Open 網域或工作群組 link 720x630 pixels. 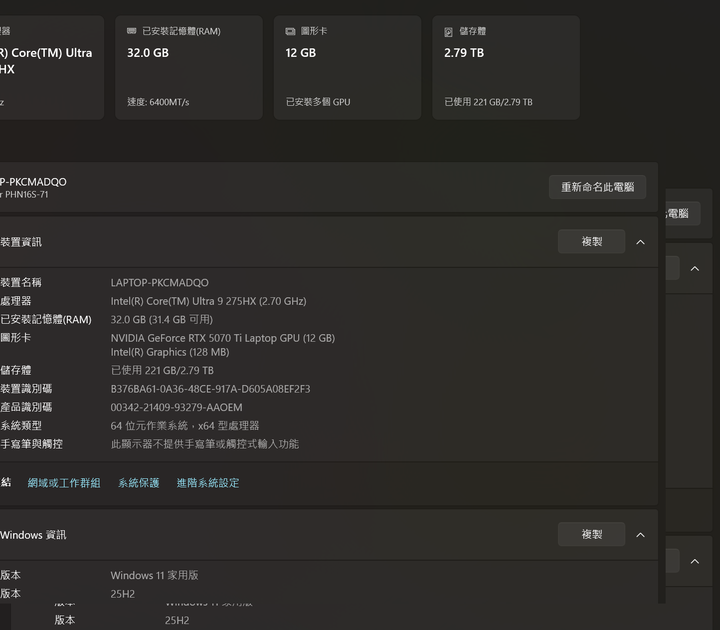pyautogui.click(x=64, y=483)
